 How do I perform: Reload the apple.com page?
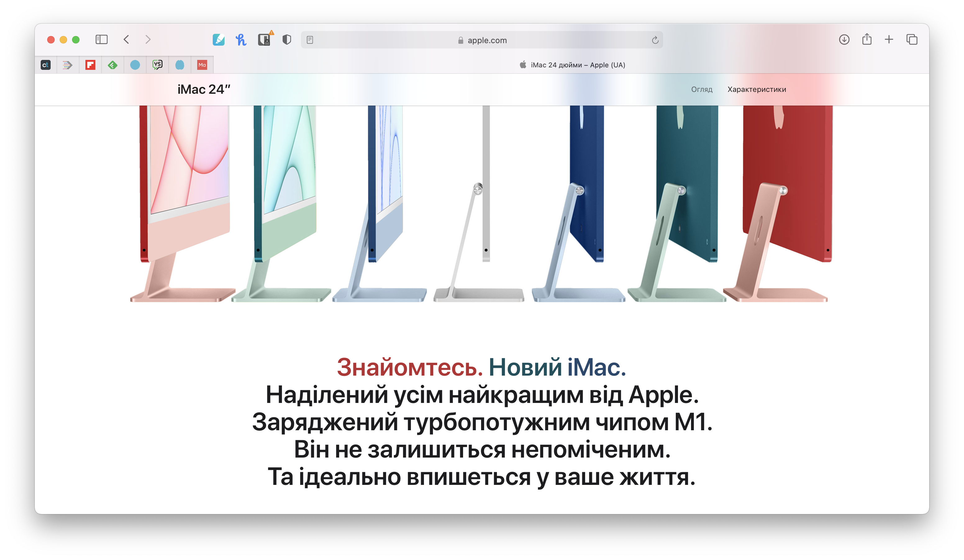point(655,40)
